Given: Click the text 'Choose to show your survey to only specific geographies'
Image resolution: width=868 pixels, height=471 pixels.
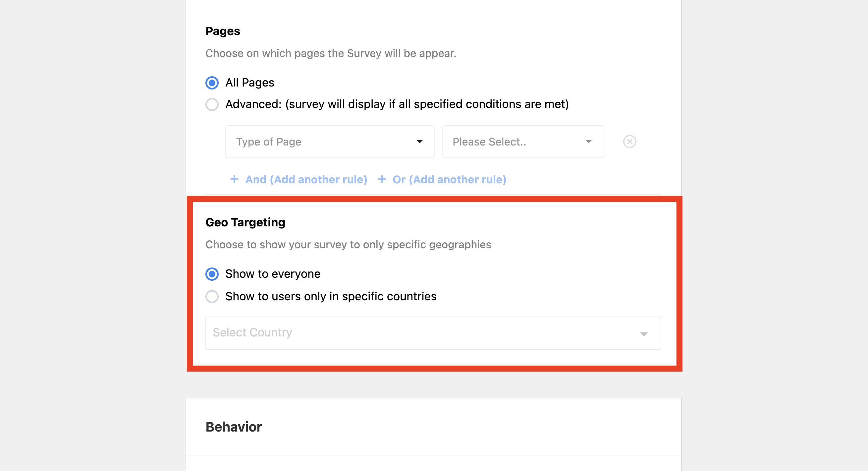Looking at the screenshot, I should pos(349,244).
